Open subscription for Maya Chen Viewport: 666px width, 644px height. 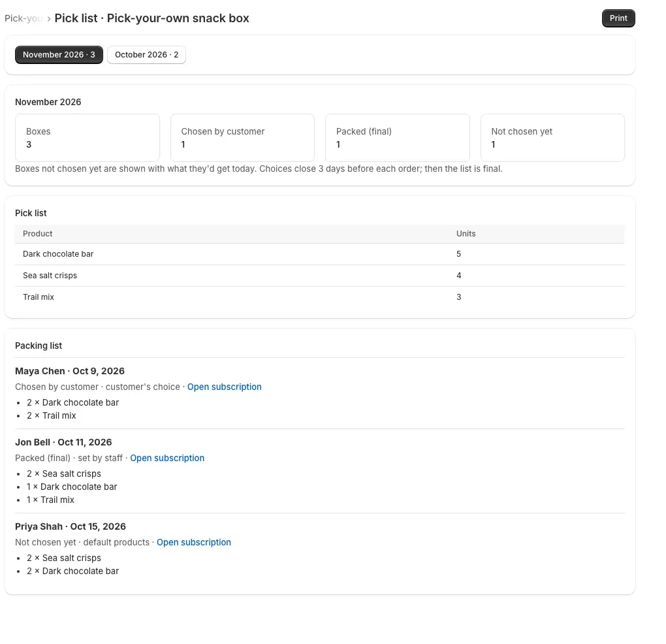pos(224,387)
